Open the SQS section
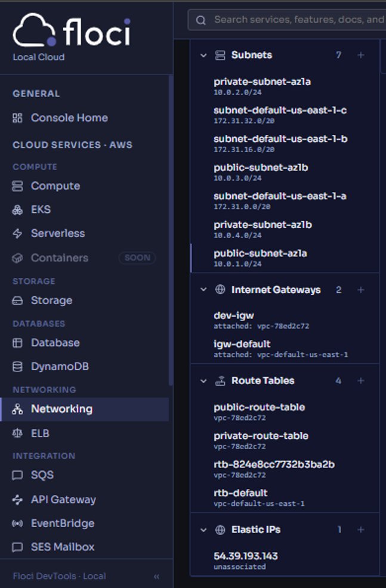Screen dimensions: 386x588 tap(85, 475)
